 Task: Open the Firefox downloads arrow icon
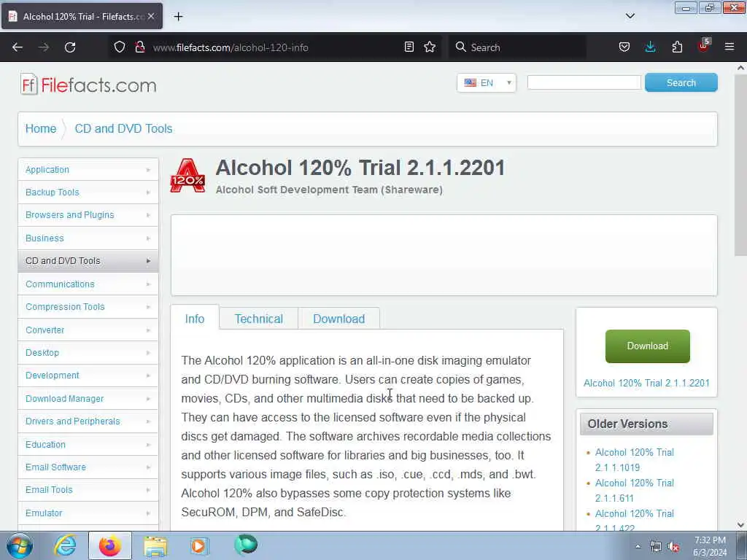pos(650,47)
